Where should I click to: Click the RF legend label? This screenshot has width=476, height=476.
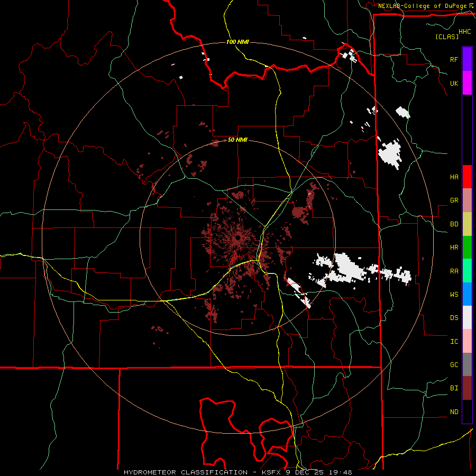pyautogui.click(x=454, y=59)
